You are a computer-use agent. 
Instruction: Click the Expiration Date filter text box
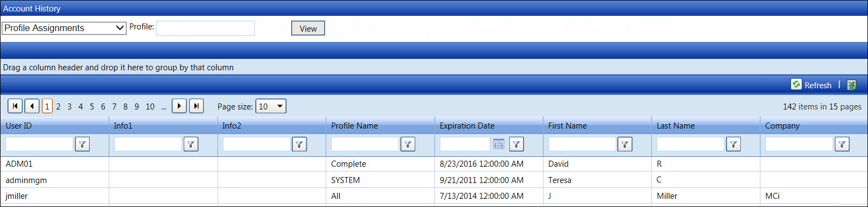(465, 144)
